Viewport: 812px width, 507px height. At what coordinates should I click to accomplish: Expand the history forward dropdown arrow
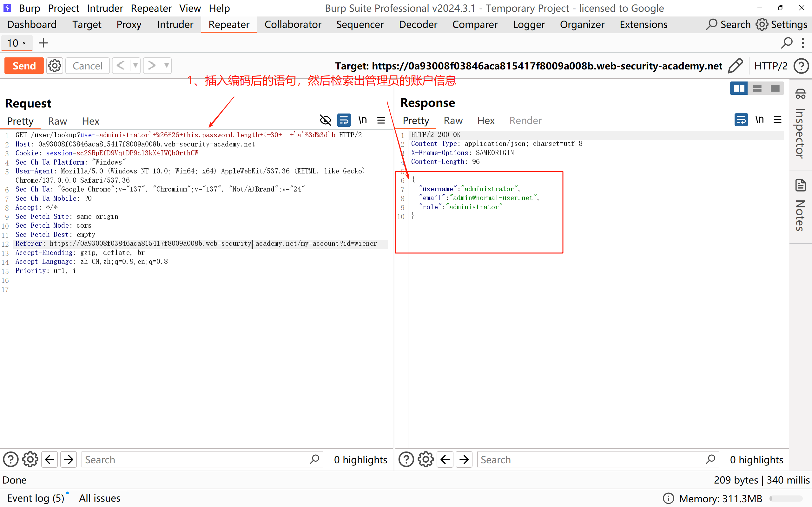[x=166, y=65]
